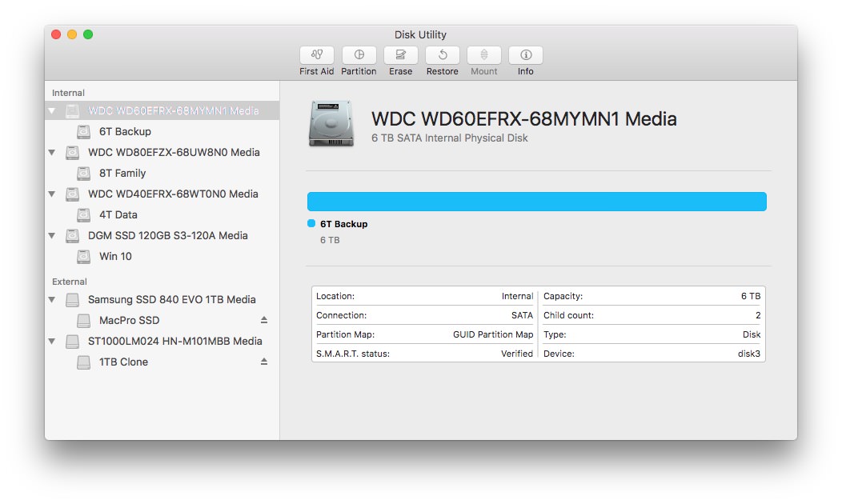Click the volume icon next to 1TB Clone
The image size is (842, 504).
point(83,362)
